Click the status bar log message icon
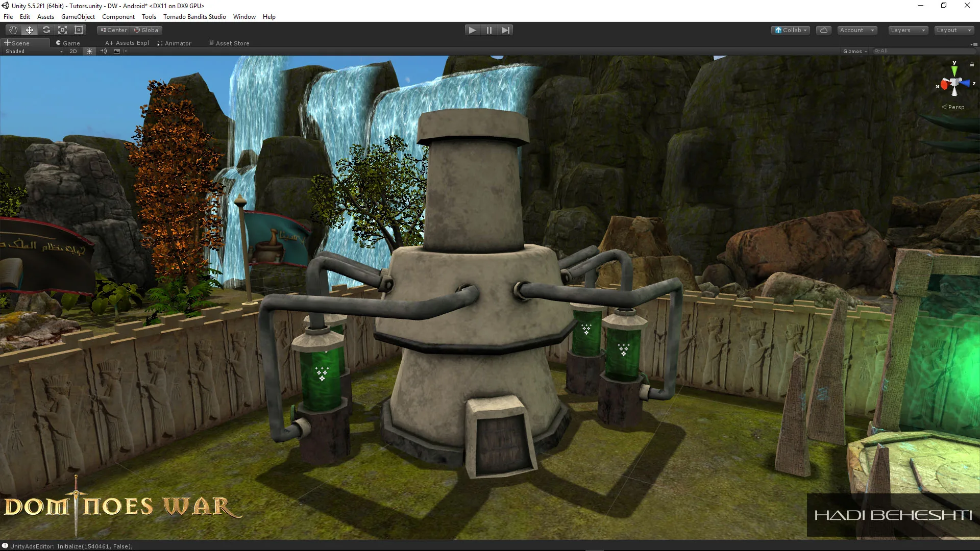This screenshot has width=980, height=551. pyautogui.click(x=5, y=546)
